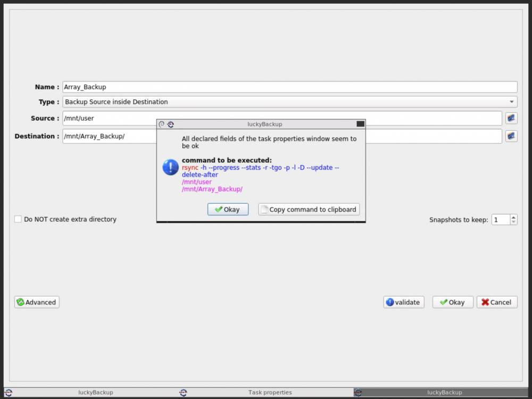Open Advanced options
532x399 pixels.
(x=37, y=302)
